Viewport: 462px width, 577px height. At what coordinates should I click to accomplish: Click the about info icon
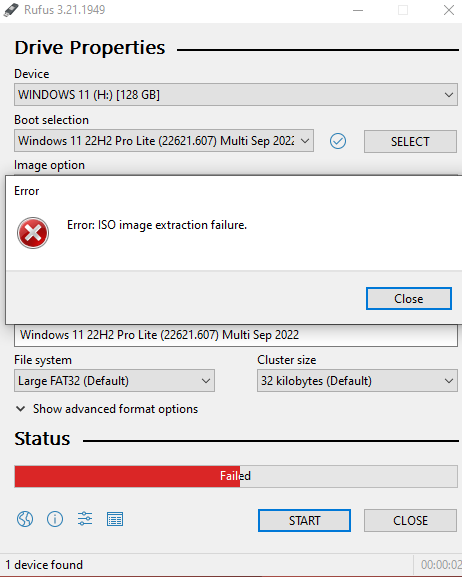[55, 519]
